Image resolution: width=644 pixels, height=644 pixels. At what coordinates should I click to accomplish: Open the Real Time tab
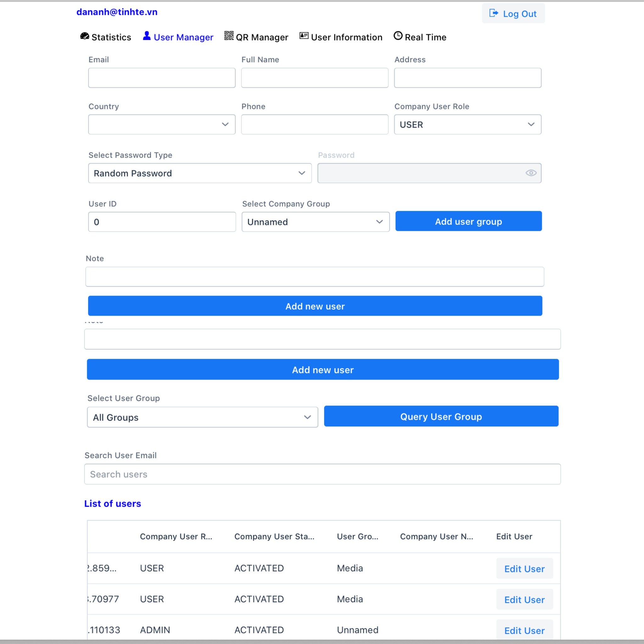click(x=425, y=37)
